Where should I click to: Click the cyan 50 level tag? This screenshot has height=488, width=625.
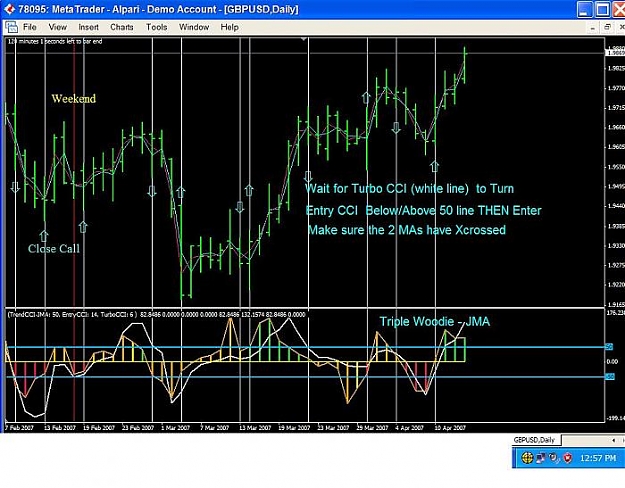click(x=609, y=347)
